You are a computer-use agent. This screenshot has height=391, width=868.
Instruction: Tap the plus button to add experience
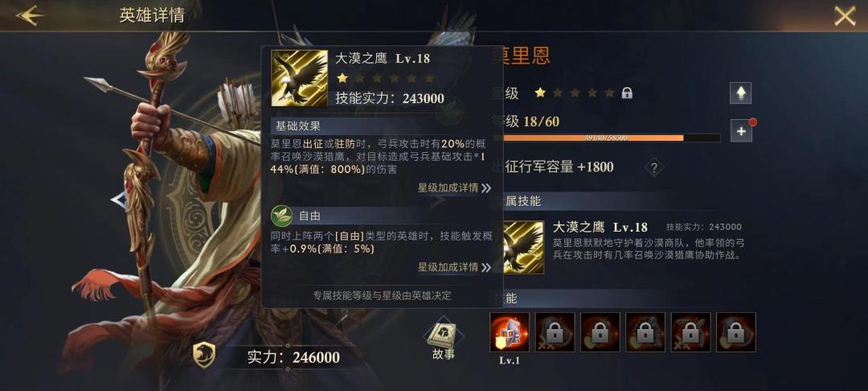click(x=741, y=131)
